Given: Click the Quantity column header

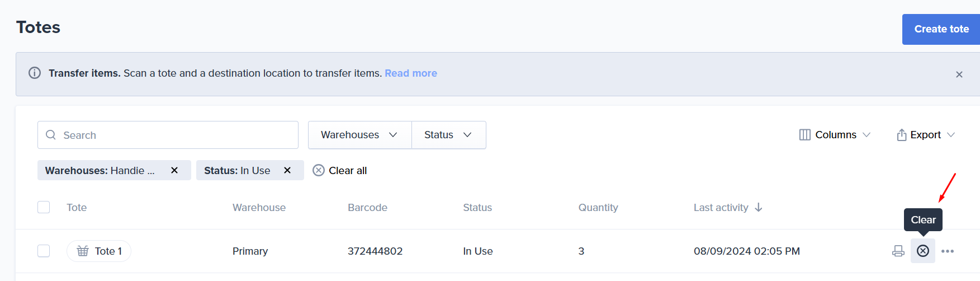Looking at the screenshot, I should pyautogui.click(x=598, y=208).
